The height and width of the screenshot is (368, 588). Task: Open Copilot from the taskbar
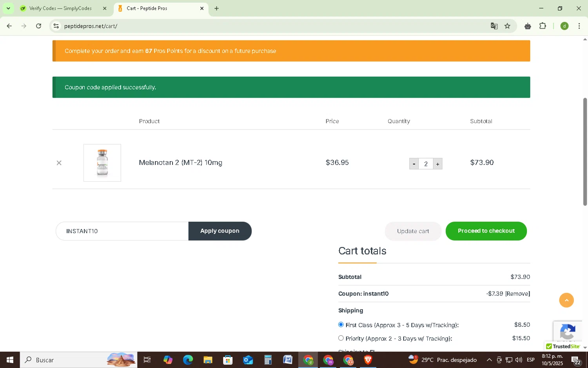168,360
